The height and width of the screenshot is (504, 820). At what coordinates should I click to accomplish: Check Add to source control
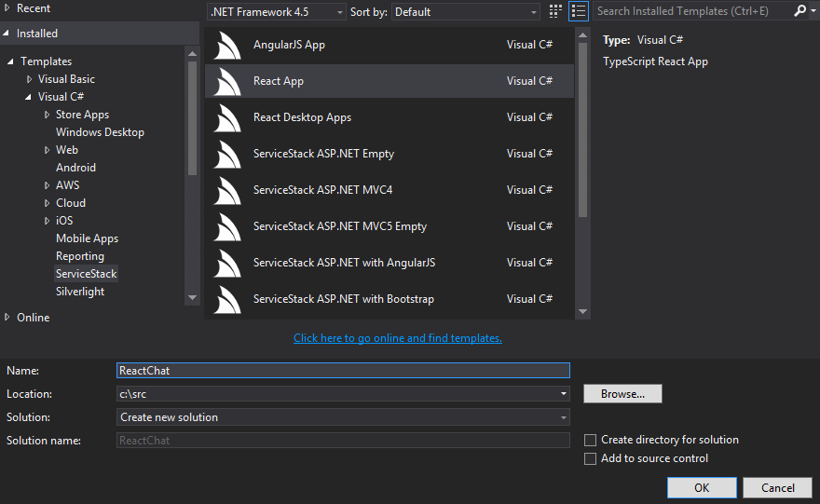pos(590,458)
